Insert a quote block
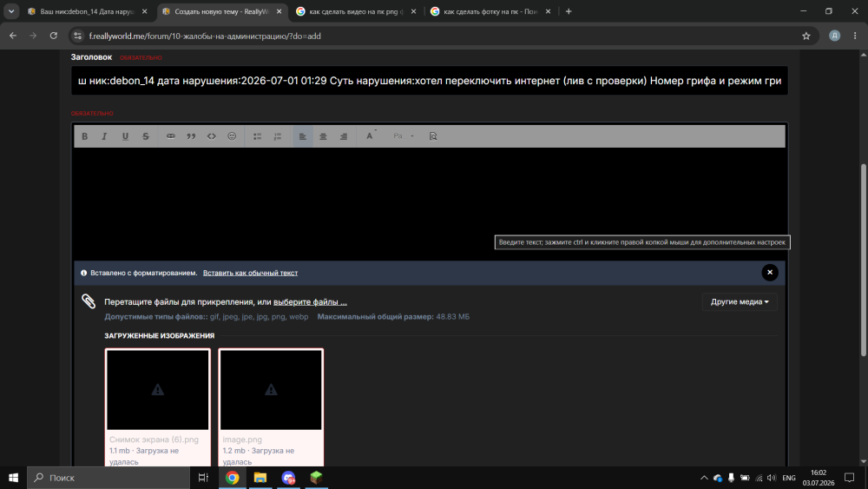The width and height of the screenshot is (868, 489). pos(191,136)
